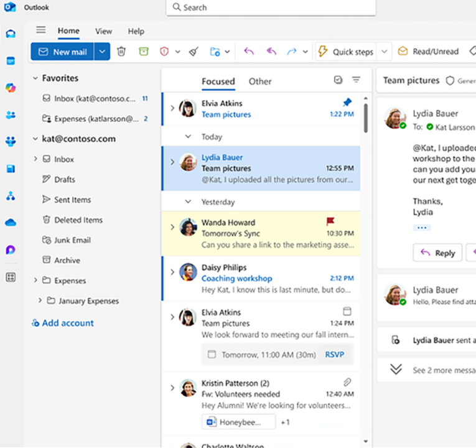Viewport: 476px width, 448px height.
Task: Clear the flag on Wanda Howard's message
Action: [x=330, y=222]
